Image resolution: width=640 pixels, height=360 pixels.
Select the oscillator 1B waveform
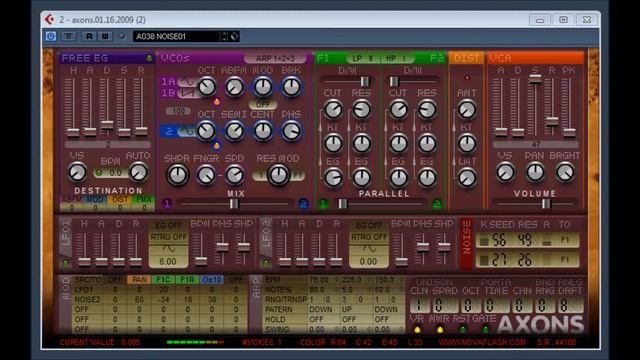coord(187,93)
